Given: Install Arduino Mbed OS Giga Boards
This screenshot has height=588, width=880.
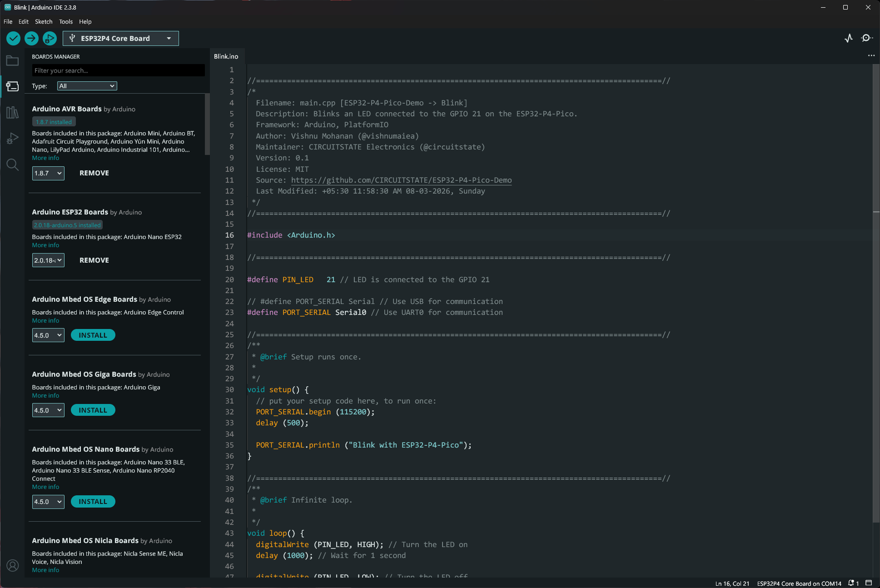Looking at the screenshot, I should [93, 410].
